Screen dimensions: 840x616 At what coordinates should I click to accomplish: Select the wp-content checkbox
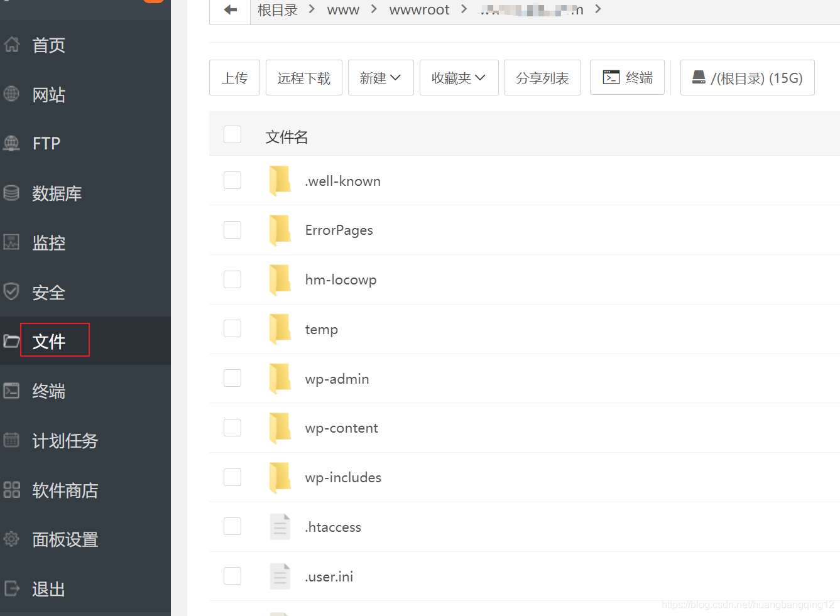[x=232, y=428]
